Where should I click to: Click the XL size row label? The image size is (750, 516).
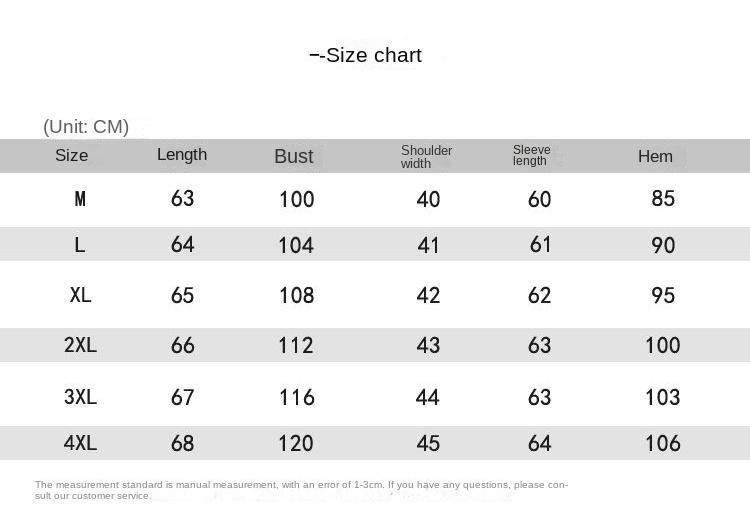pyautogui.click(x=80, y=295)
